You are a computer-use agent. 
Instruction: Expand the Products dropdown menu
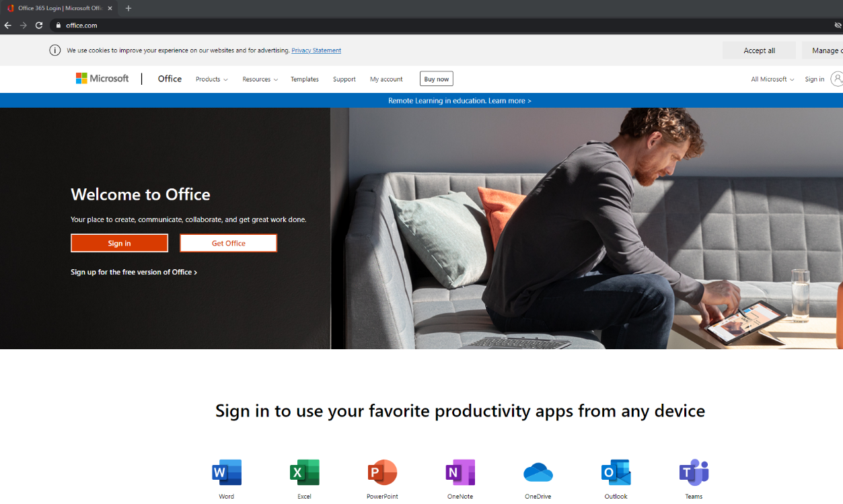212,79
